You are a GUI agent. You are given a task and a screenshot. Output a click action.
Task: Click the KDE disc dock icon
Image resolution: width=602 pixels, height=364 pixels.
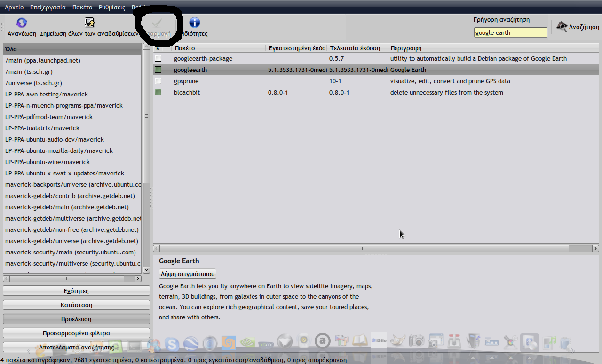[x=530, y=343]
